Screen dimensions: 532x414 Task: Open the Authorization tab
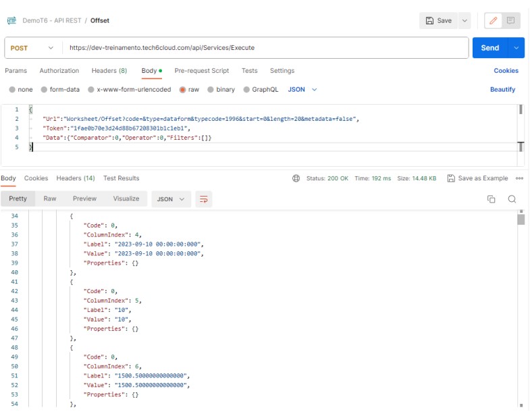tap(59, 71)
